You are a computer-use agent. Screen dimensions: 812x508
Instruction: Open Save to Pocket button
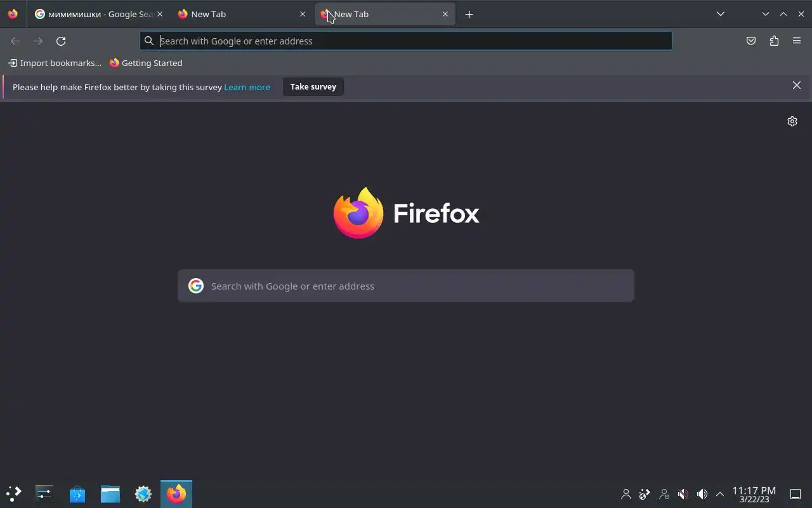pos(751,41)
